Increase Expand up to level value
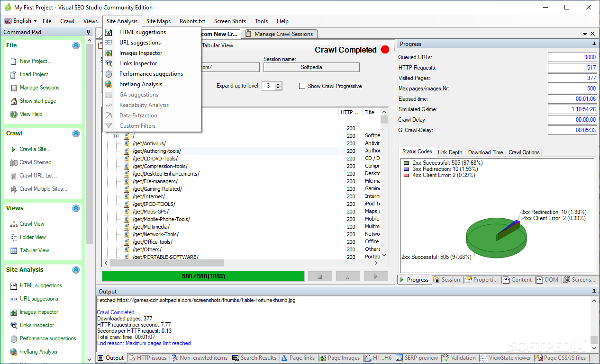Screen dimensions: 600x364 pyautogui.click(x=278, y=84)
